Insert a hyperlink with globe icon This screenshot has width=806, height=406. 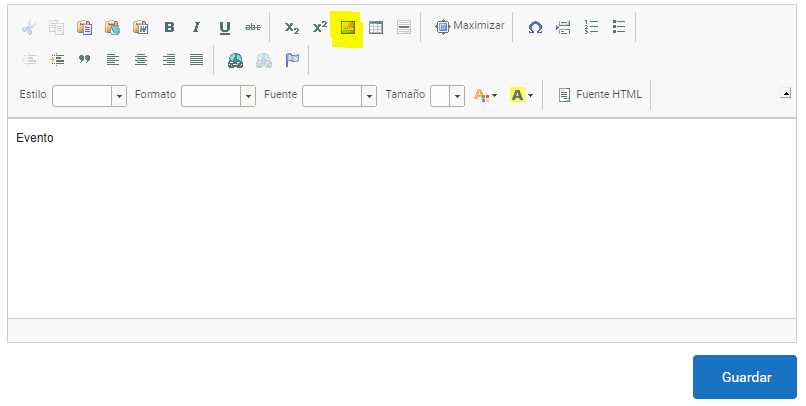tap(235, 60)
